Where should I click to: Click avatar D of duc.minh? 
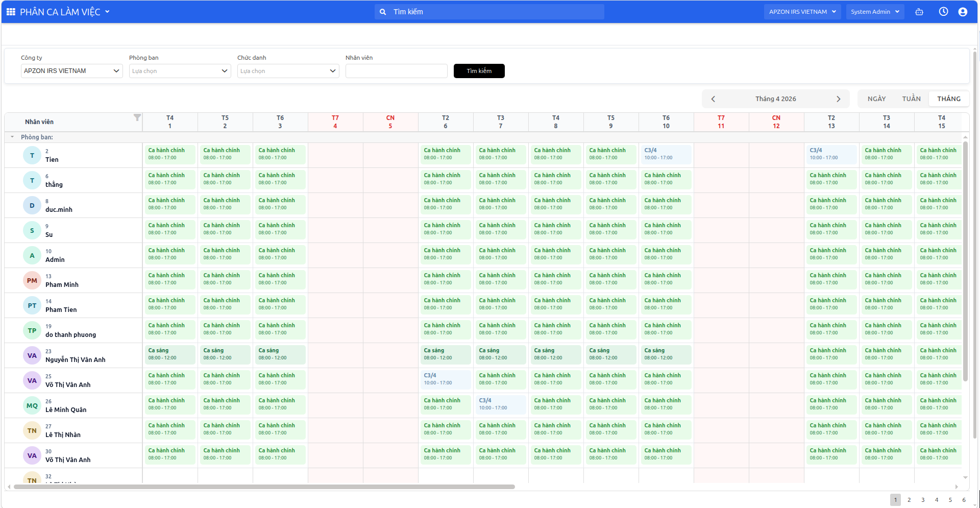point(32,205)
